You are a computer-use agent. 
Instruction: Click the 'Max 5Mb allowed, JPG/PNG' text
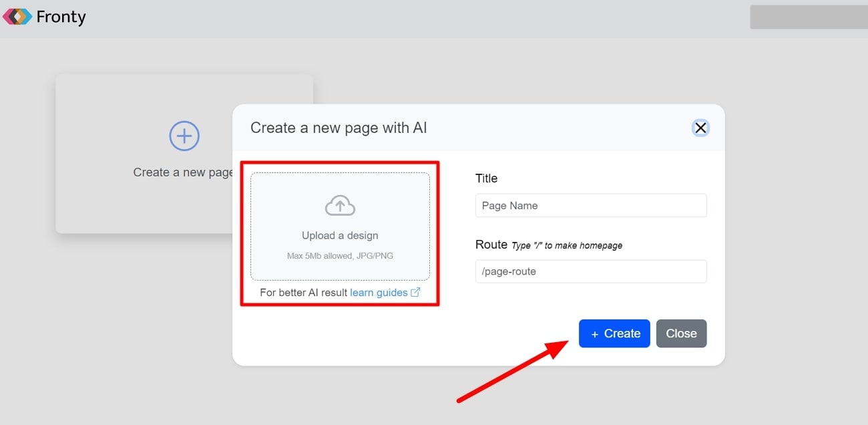click(x=340, y=256)
